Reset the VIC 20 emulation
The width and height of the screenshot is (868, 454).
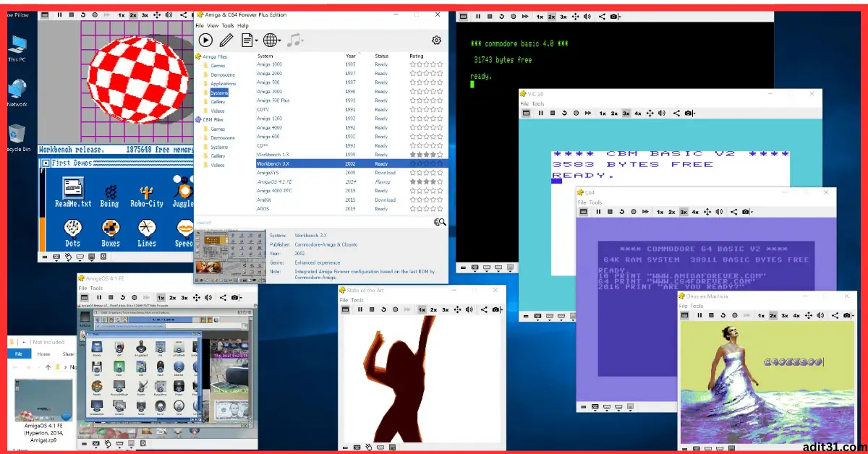[564, 113]
